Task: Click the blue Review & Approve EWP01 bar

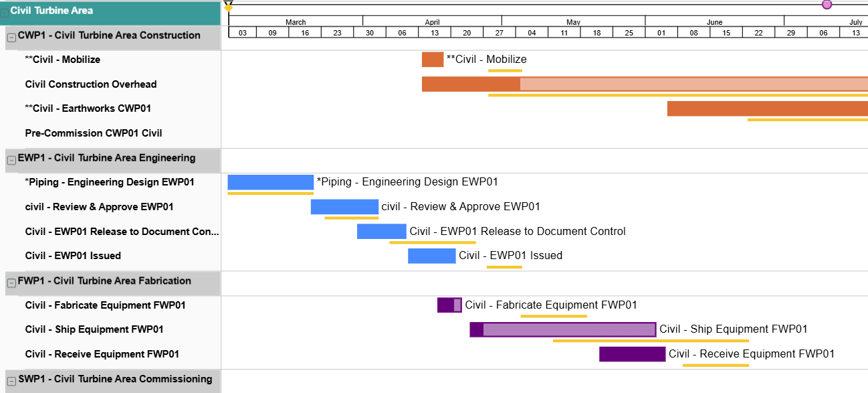Action: (344, 207)
